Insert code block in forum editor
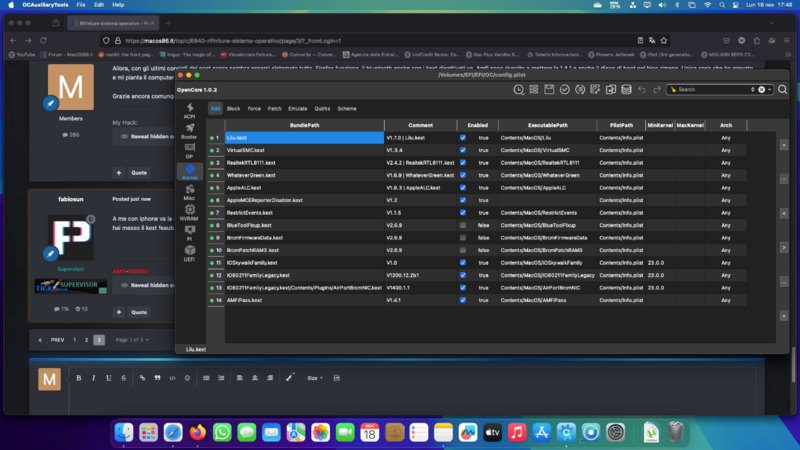 coord(172,378)
